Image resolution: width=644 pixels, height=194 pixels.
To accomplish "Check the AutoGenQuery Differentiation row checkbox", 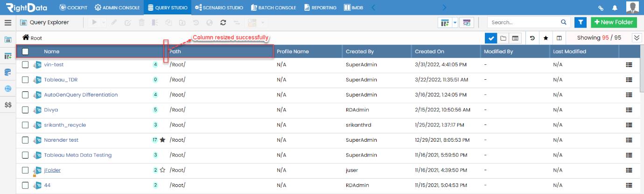I will [25, 95].
